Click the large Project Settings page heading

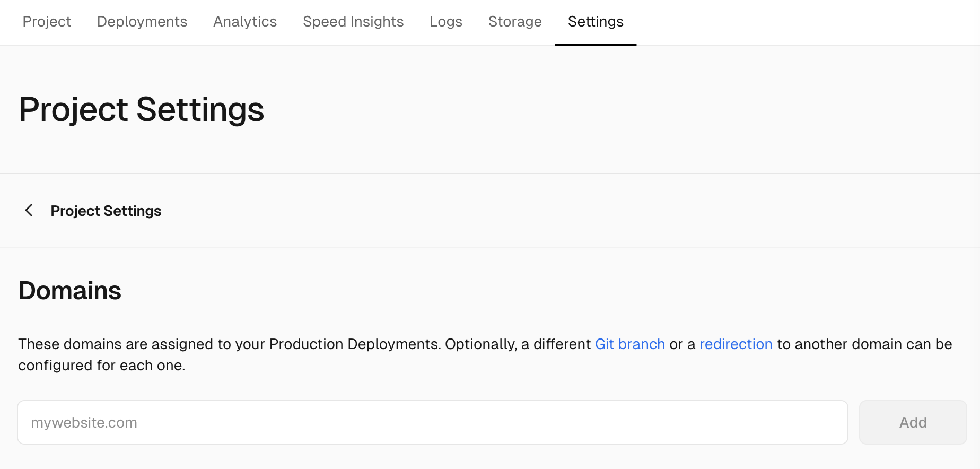click(x=142, y=110)
